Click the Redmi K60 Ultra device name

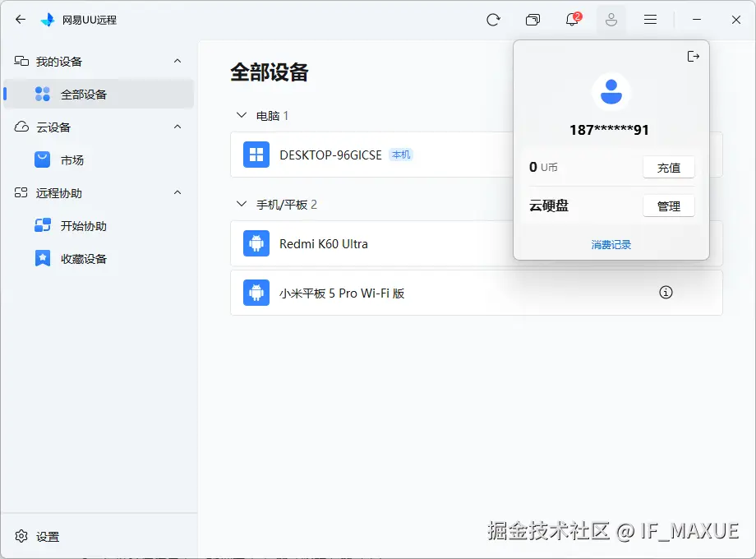324,244
